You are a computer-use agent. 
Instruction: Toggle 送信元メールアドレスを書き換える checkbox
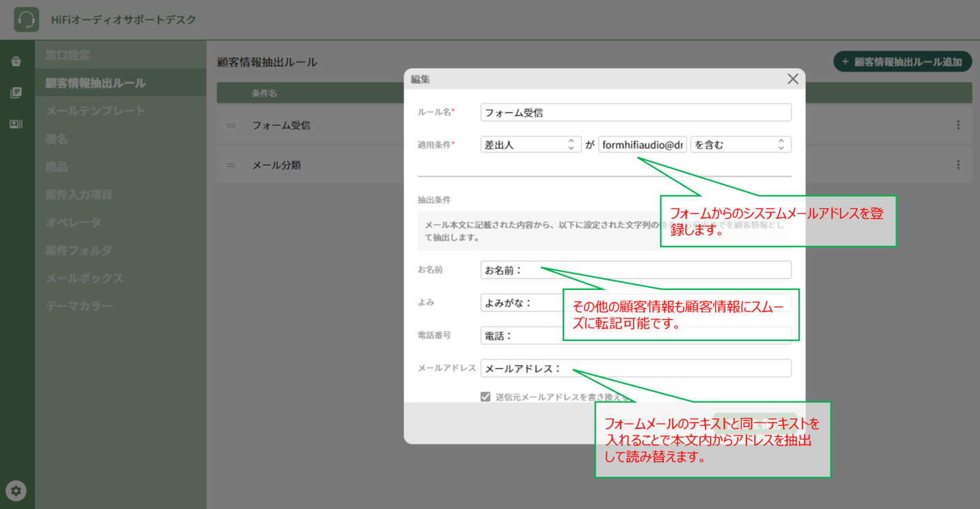click(x=485, y=397)
